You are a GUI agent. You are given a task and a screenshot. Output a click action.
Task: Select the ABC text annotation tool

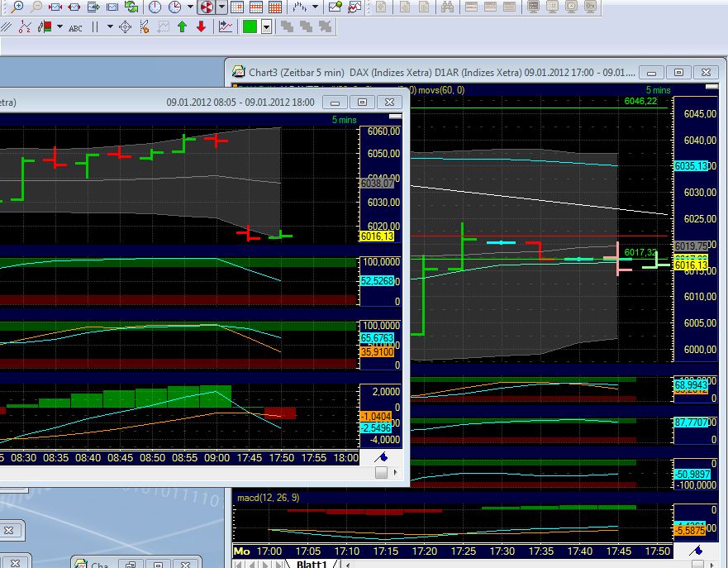pos(77,27)
